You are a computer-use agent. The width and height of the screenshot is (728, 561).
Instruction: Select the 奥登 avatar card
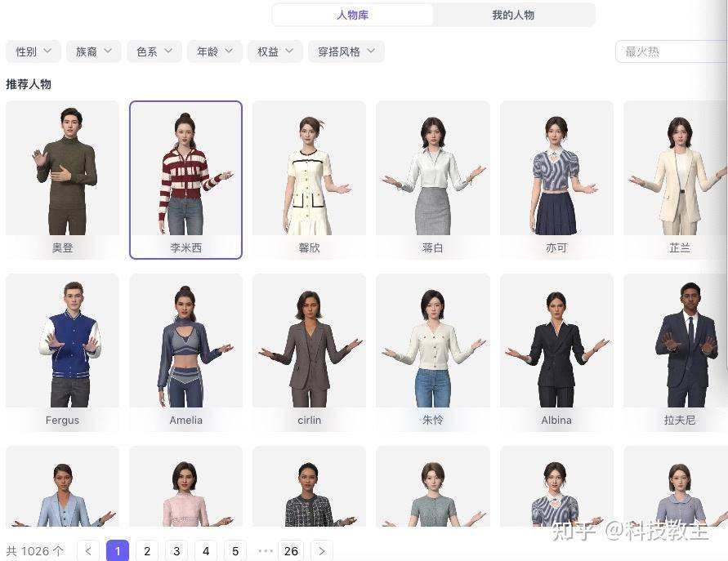pyautogui.click(x=62, y=180)
